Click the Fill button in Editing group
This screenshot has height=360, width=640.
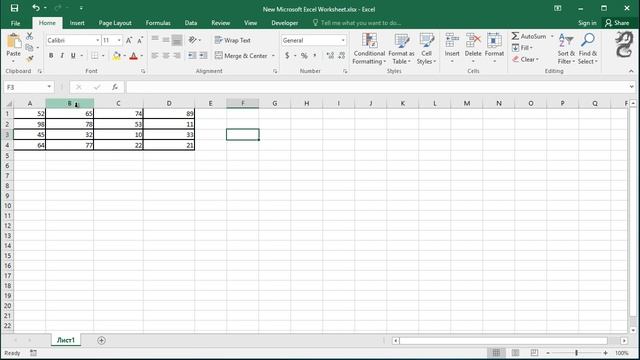pos(522,48)
